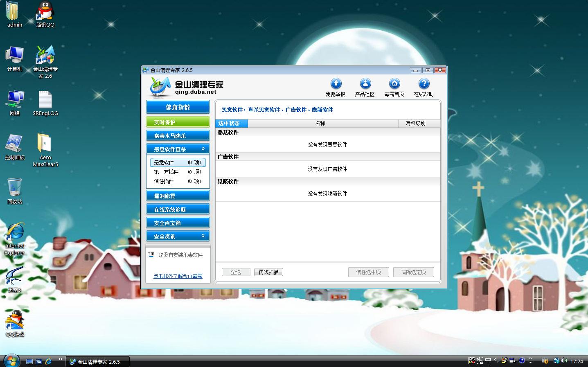Click the network connection tray icon
588x367 pixels.
[x=556, y=361]
